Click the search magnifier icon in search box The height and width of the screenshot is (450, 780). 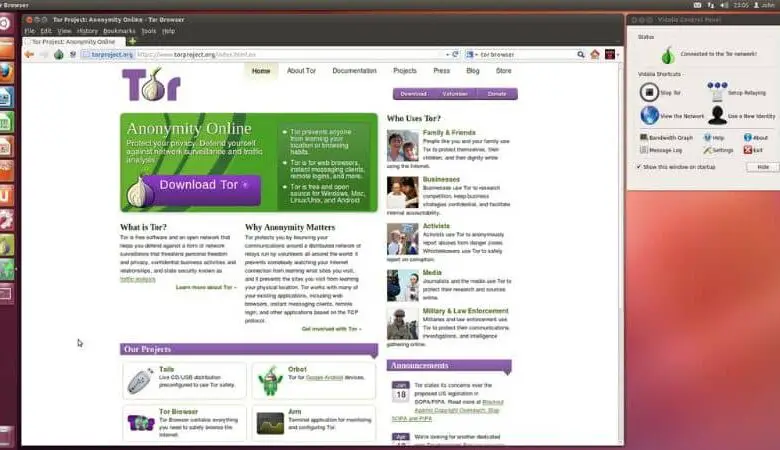581,54
